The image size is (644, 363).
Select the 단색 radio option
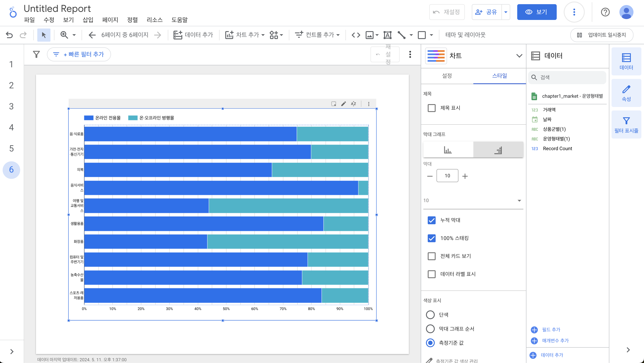[430, 315]
